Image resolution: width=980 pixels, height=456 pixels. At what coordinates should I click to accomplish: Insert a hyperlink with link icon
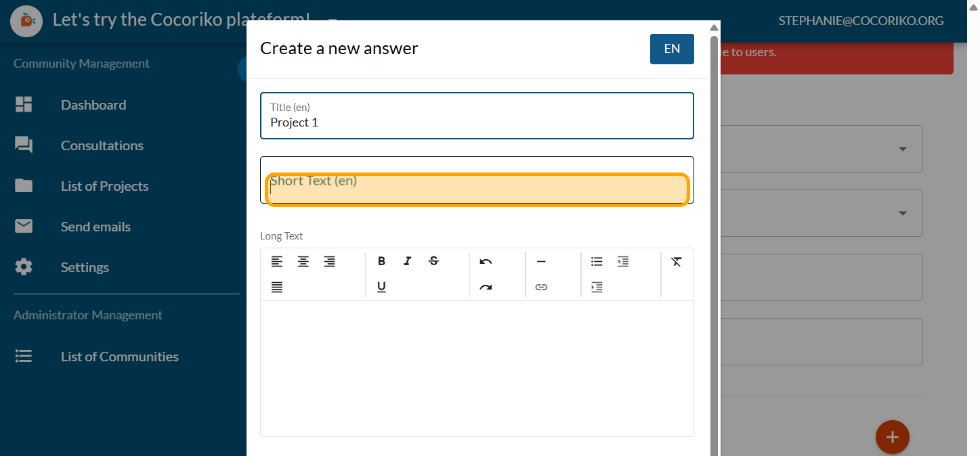[541, 288]
